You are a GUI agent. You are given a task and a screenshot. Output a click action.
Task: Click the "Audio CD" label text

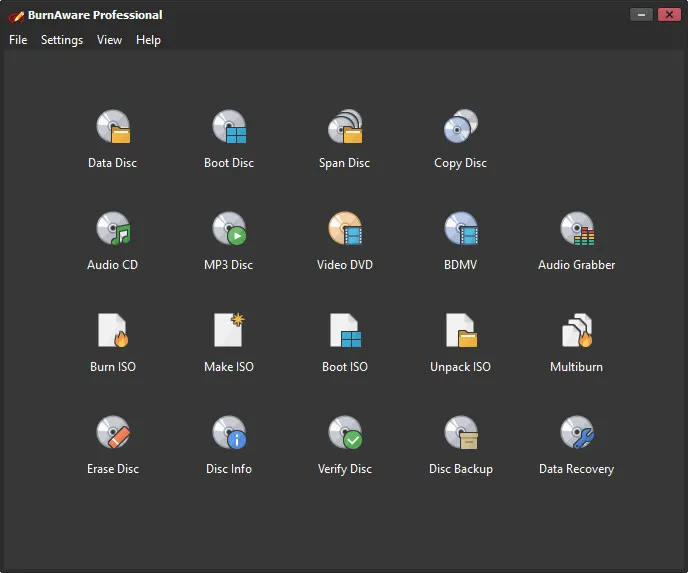click(x=112, y=265)
